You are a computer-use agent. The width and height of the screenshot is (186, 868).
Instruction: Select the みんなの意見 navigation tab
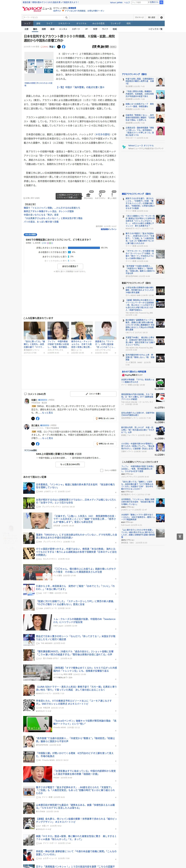click(99, 23)
